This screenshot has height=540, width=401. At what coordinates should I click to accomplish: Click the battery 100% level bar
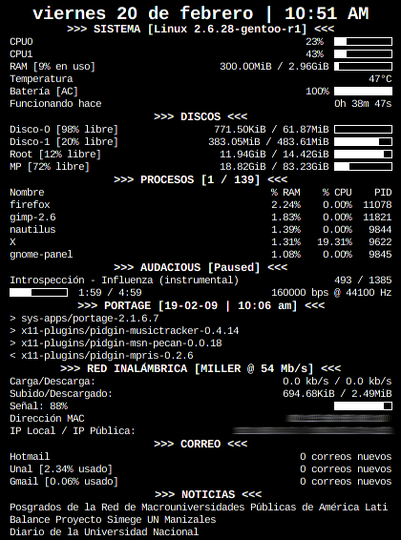pyautogui.click(x=363, y=91)
